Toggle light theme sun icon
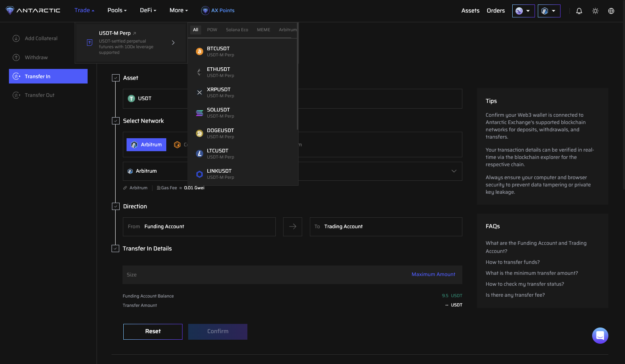625x364 pixels. click(x=595, y=11)
